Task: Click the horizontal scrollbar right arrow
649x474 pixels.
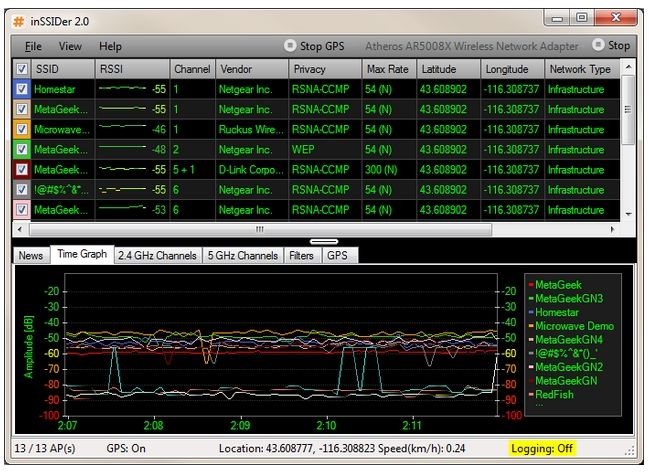Action: (611, 229)
